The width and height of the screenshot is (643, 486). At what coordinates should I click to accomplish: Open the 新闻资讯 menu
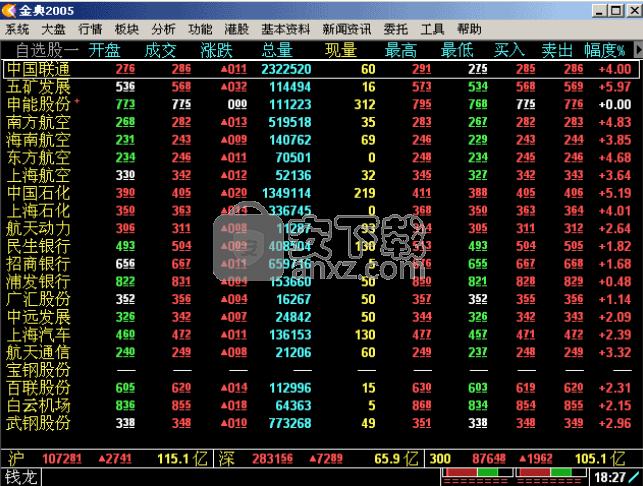point(347,29)
